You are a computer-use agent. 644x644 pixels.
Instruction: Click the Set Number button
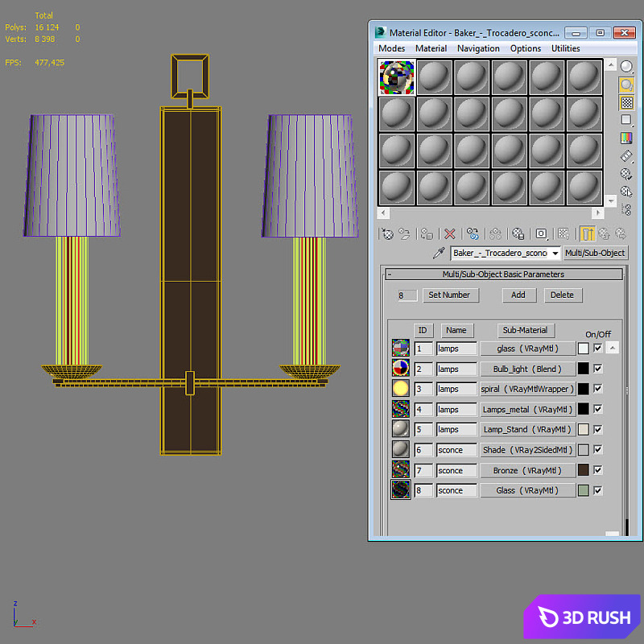tap(451, 295)
